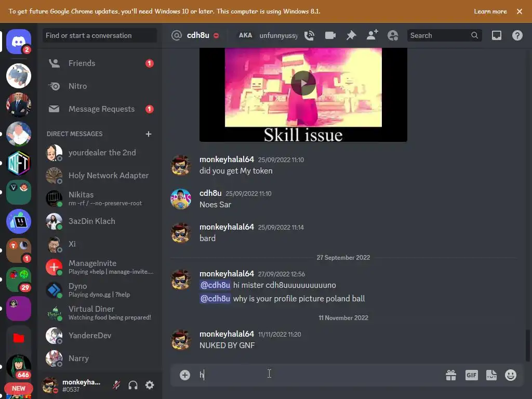Open the sticker picker
The image size is (532, 399).
(x=491, y=375)
